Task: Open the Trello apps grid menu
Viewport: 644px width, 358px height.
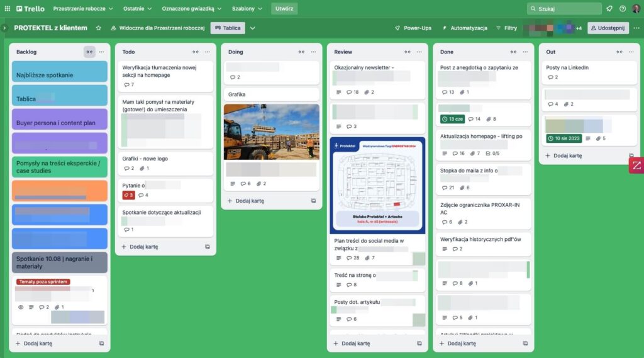Action: [8, 8]
